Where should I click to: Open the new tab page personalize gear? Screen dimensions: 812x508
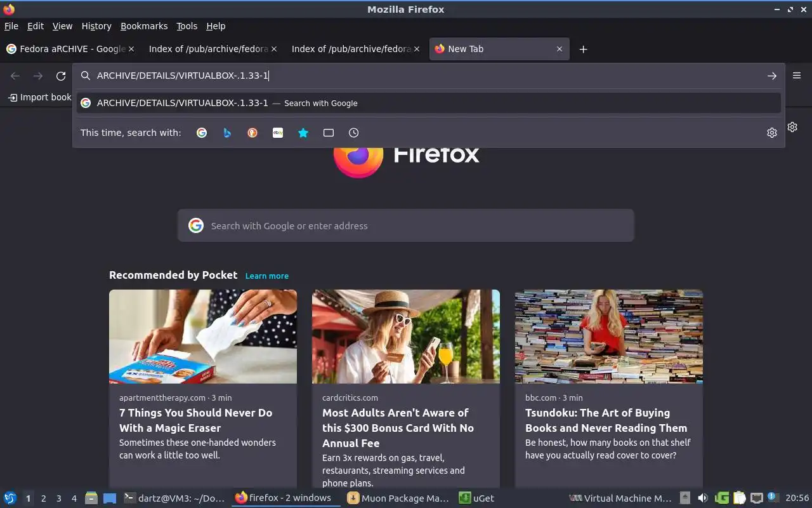pyautogui.click(x=792, y=127)
